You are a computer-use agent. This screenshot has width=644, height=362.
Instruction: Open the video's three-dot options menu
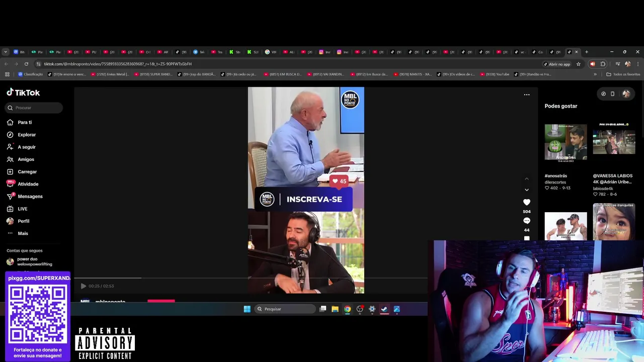[527, 95]
